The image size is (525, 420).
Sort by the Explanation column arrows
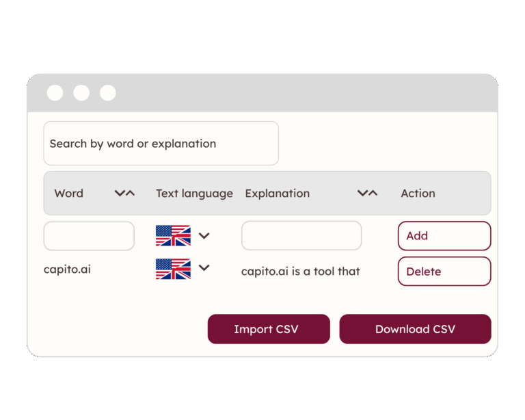(x=367, y=194)
